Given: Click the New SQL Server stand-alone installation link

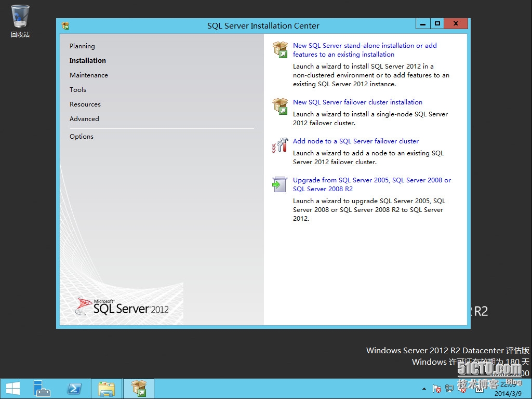Looking at the screenshot, I should [x=365, y=50].
